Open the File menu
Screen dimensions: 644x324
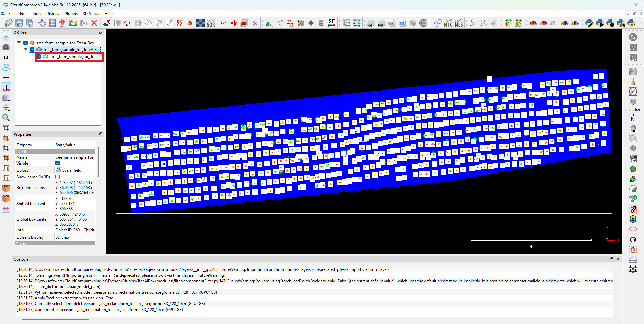11,14
